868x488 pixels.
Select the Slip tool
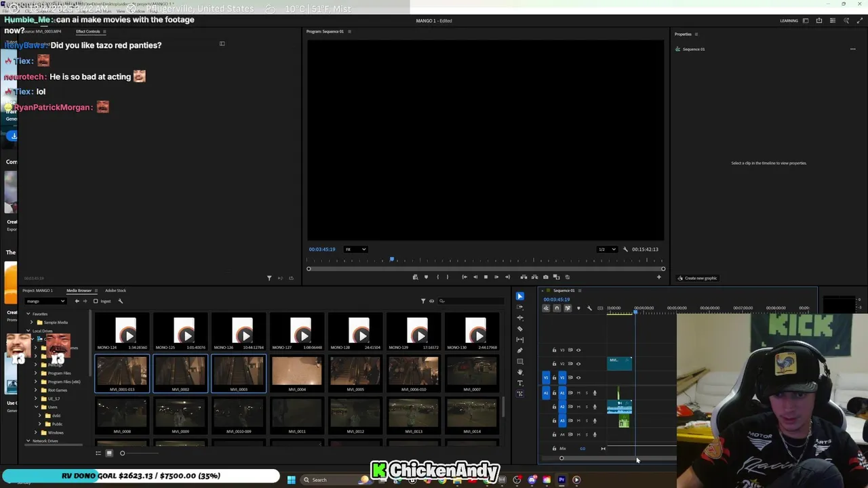(520, 340)
